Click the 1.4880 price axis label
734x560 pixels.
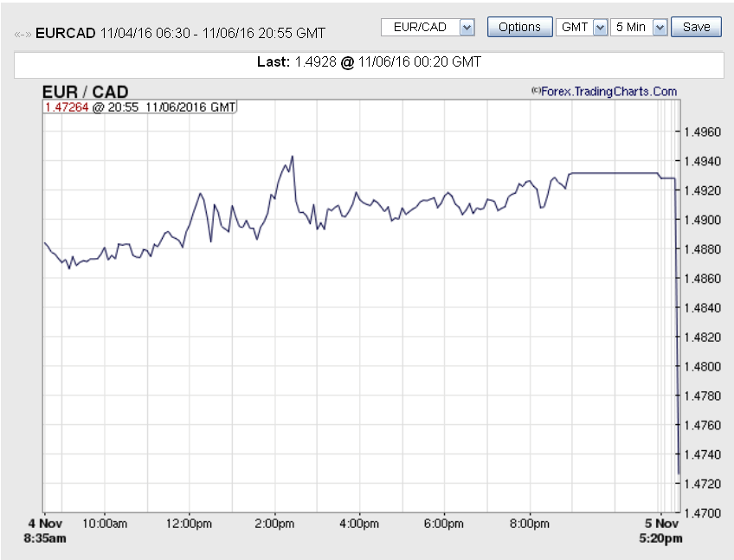coord(702,249)
